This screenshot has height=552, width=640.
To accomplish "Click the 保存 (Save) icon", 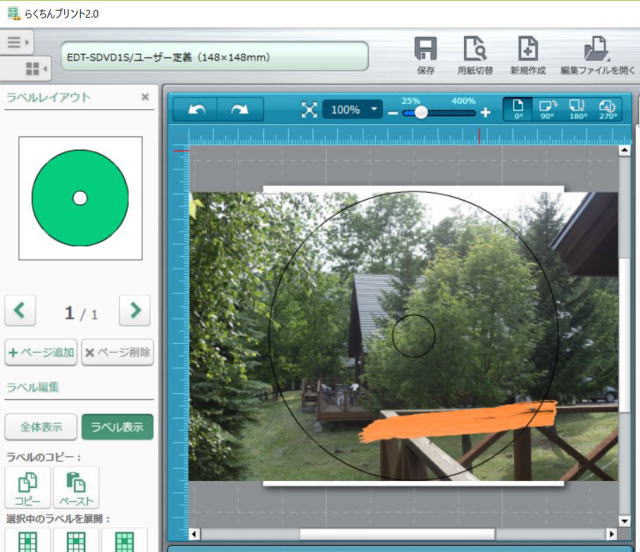I will 425,49.
